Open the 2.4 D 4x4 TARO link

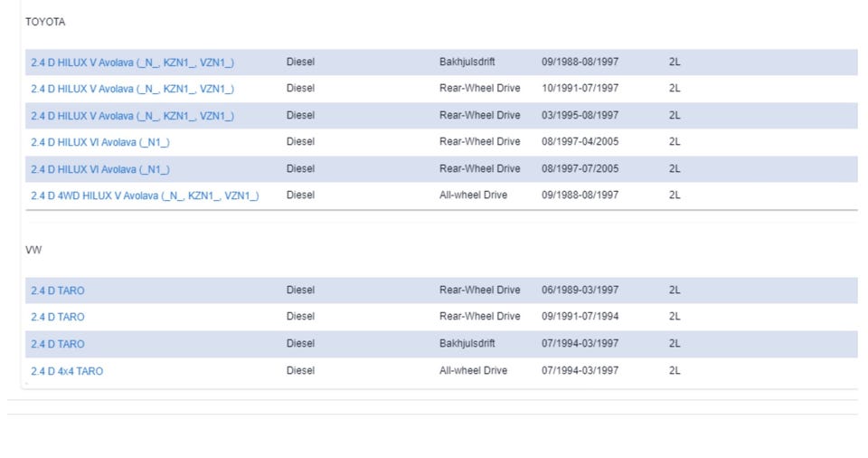click(67, 371)
